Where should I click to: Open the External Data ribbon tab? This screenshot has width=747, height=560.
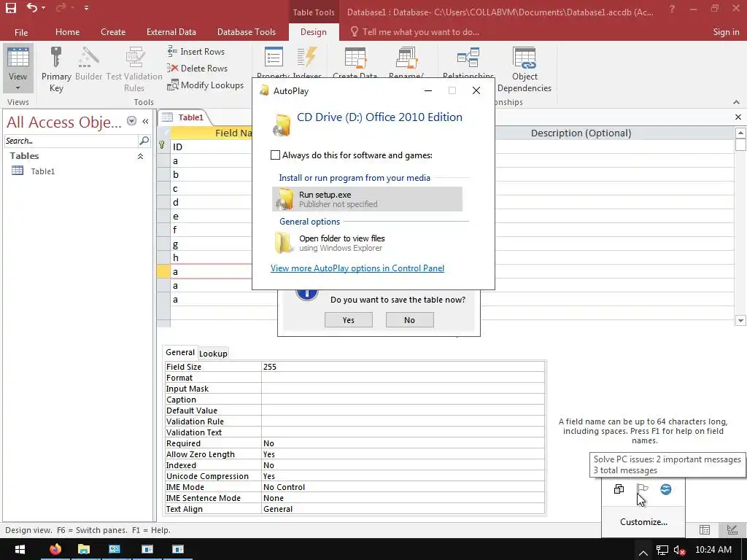point(171,32)
